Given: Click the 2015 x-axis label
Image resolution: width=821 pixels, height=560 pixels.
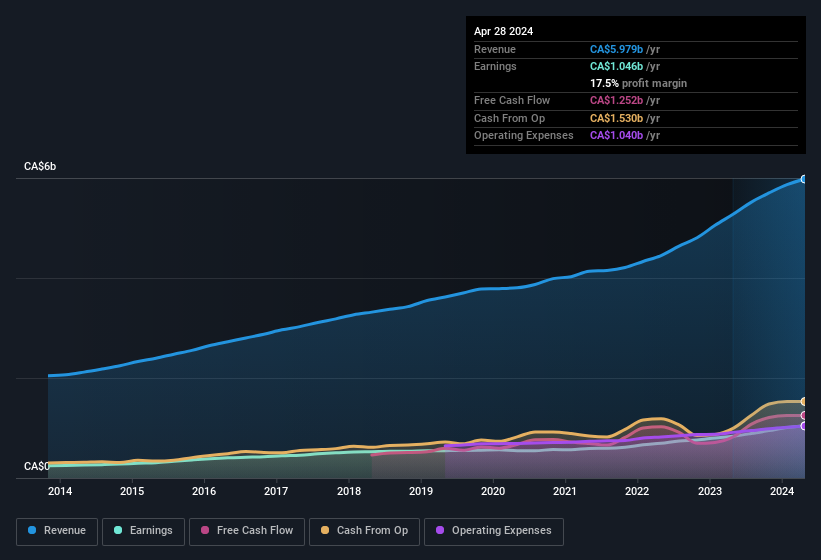Looking at the screenshot, I should (132, 491).
